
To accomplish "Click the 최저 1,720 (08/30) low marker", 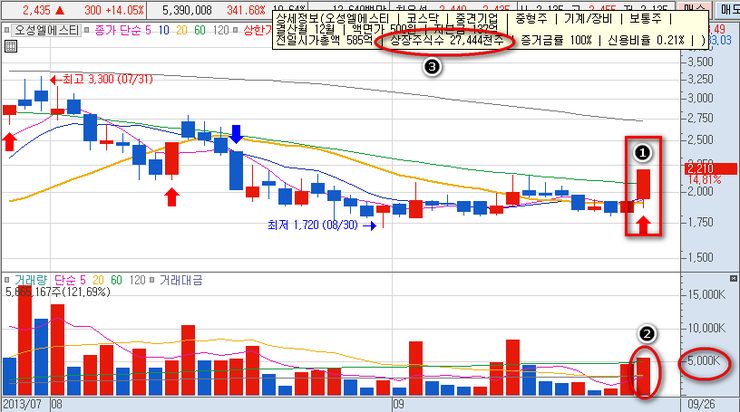I will pyautogui.click(x=321, y=225).
